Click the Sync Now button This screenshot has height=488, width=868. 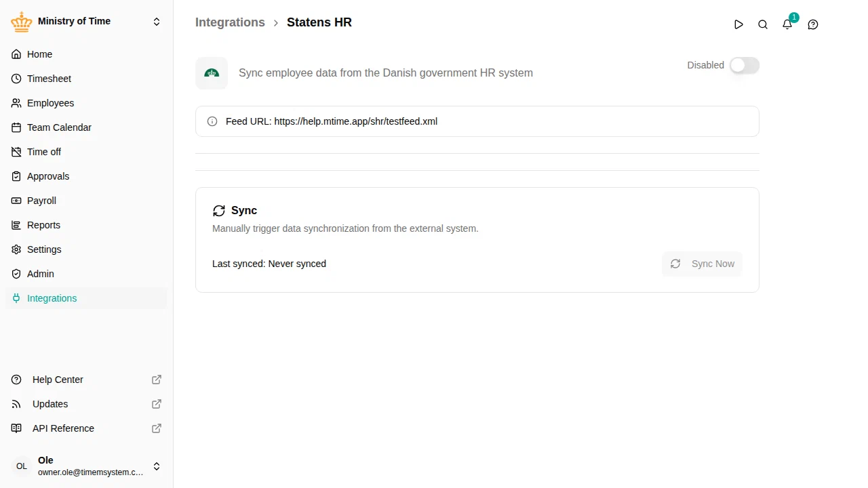pos(702,264)
